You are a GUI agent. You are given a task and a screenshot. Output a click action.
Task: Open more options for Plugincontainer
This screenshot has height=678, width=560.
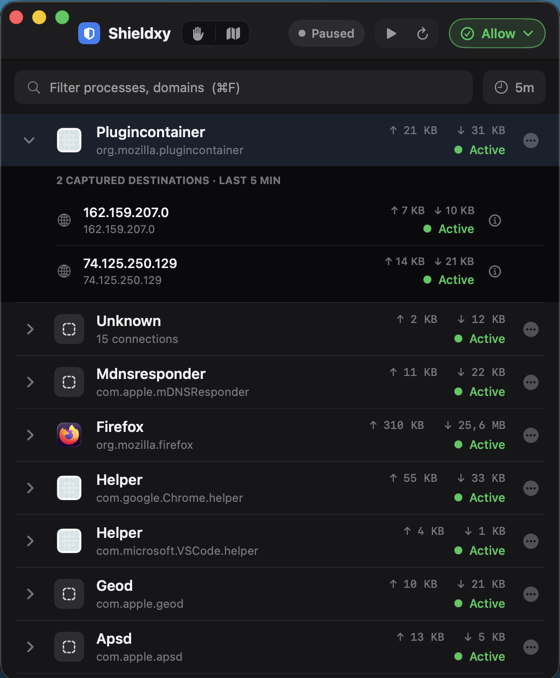click(531, 141)
